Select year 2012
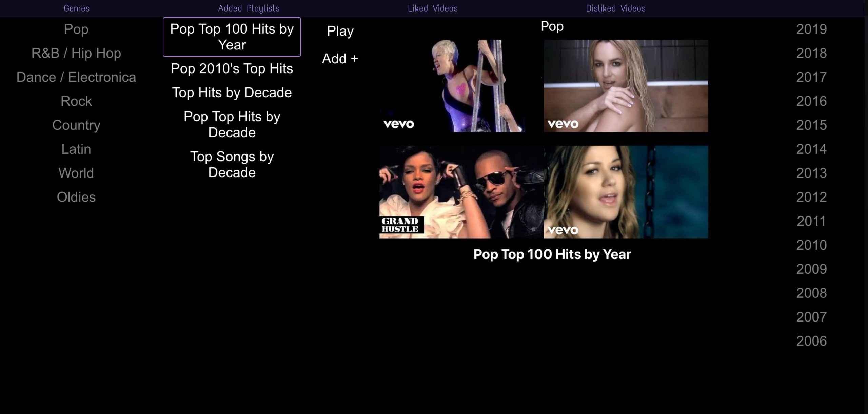The width and height of the screenshot is (868, 414). 811,197
